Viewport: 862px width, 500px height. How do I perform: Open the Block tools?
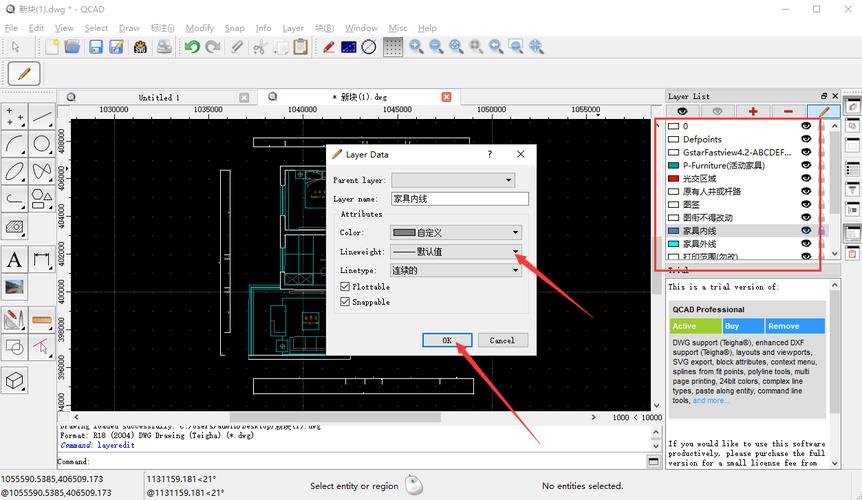point(14,347)
